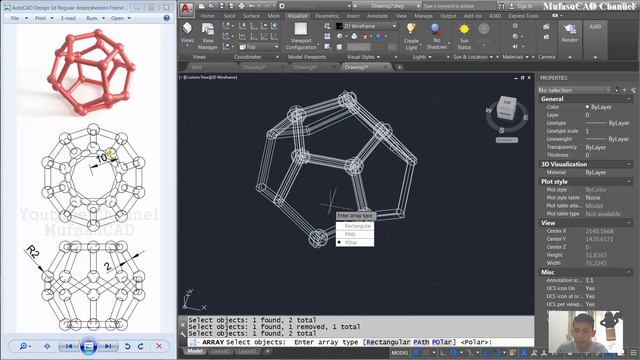This screenshot has width=640, height=360.
Task: Switch to the Solid ribbon tab
Action: 229,16
